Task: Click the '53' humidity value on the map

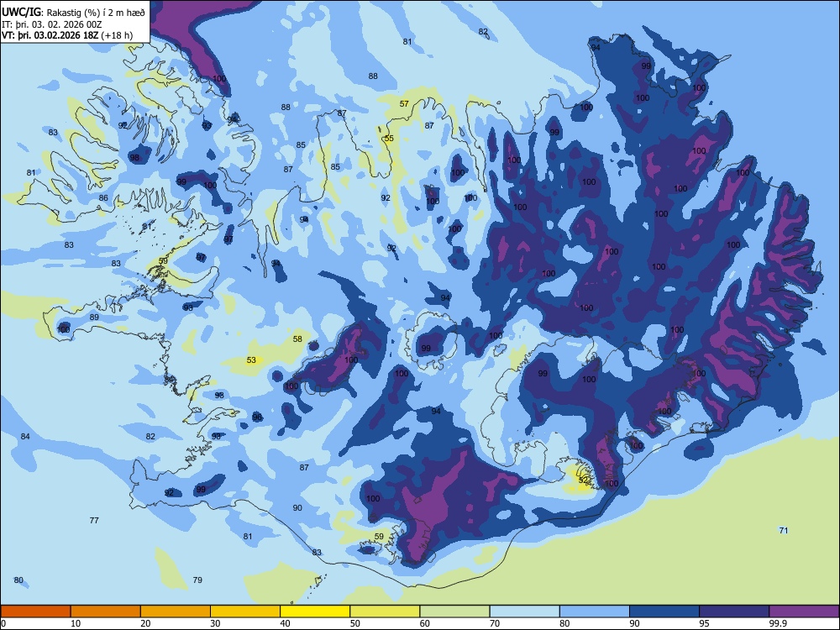Action: [x=251, y=360]
